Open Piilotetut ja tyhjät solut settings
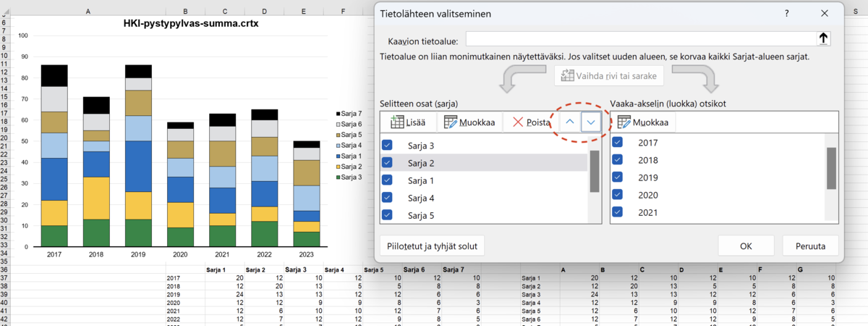Viewport: 868px width, 326px height. (432, 246)
